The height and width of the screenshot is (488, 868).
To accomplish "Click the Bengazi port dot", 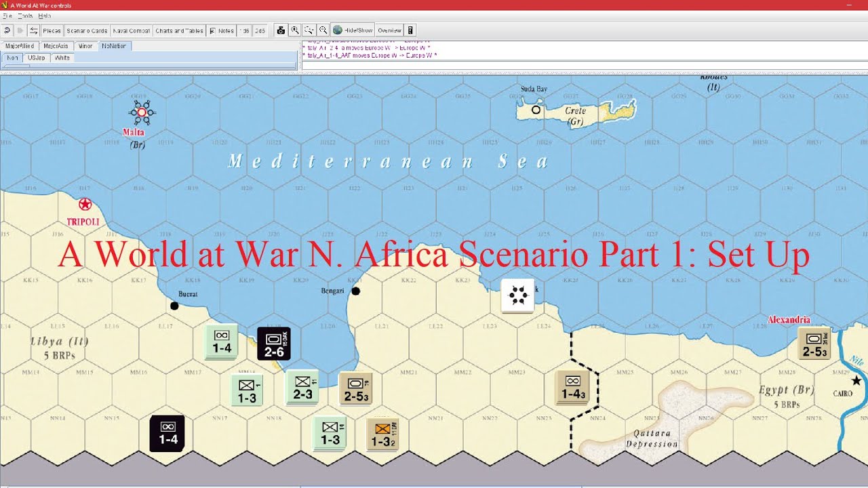I will [x=356, y=291].
